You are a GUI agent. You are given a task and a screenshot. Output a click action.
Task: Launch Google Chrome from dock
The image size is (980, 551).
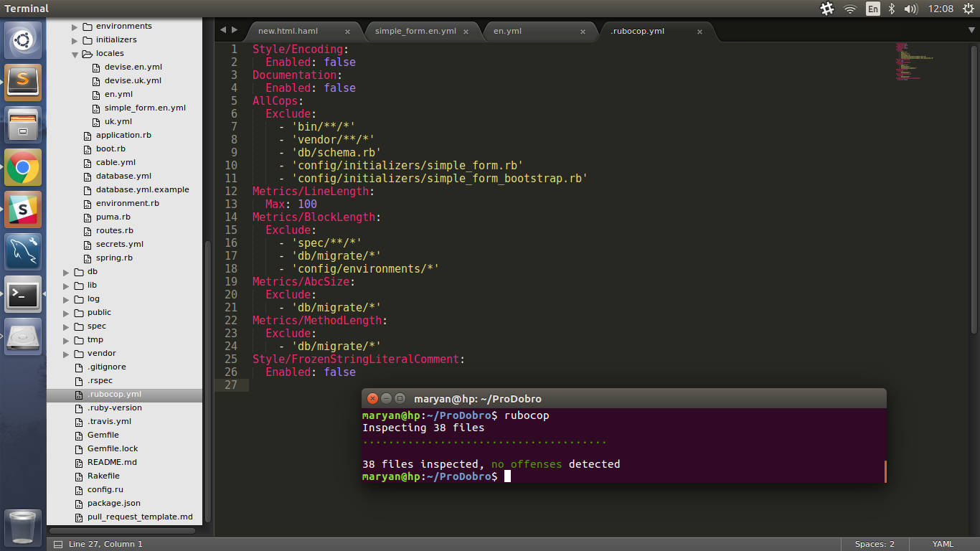tap(23, 168)
